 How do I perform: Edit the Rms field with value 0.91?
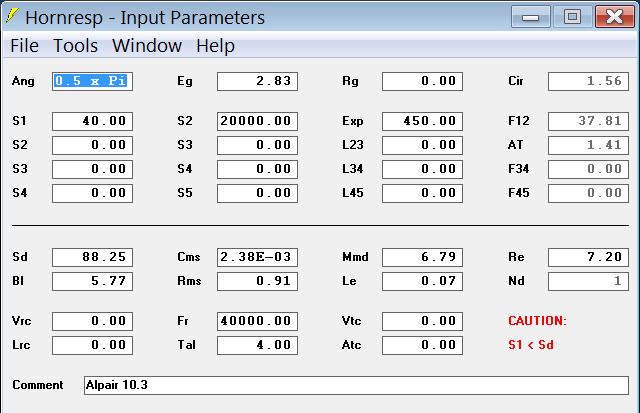257,281
